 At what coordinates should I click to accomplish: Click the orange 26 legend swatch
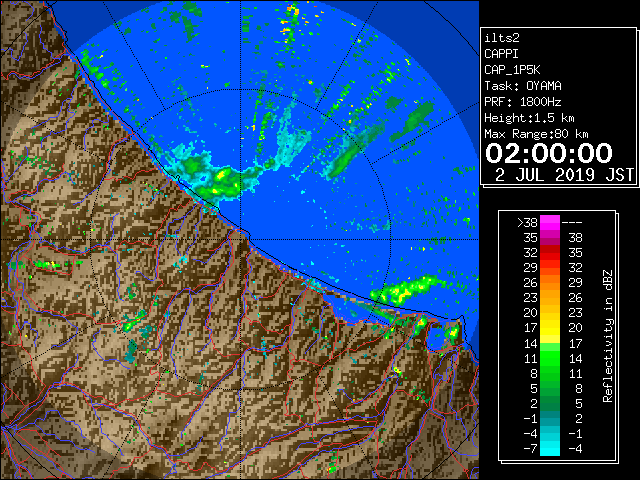pyautogui.click(x=550, y=283)
